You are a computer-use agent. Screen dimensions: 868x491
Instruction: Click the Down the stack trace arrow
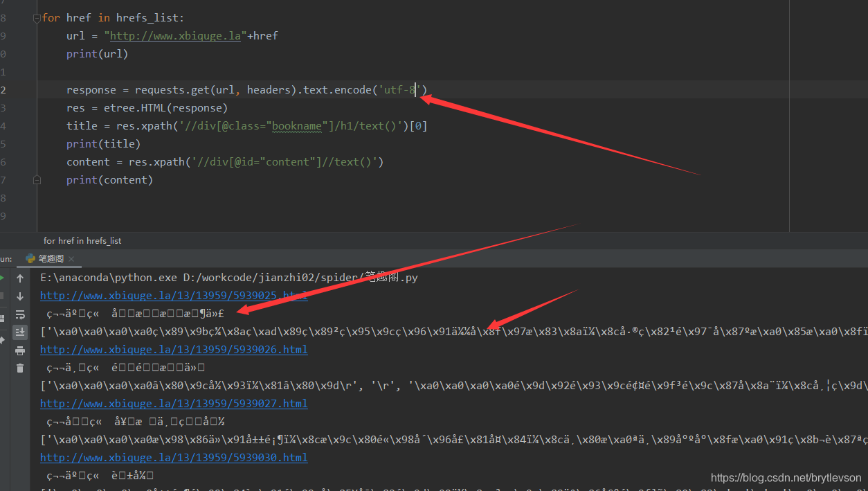pyautogui.click(x=20, y=296)
